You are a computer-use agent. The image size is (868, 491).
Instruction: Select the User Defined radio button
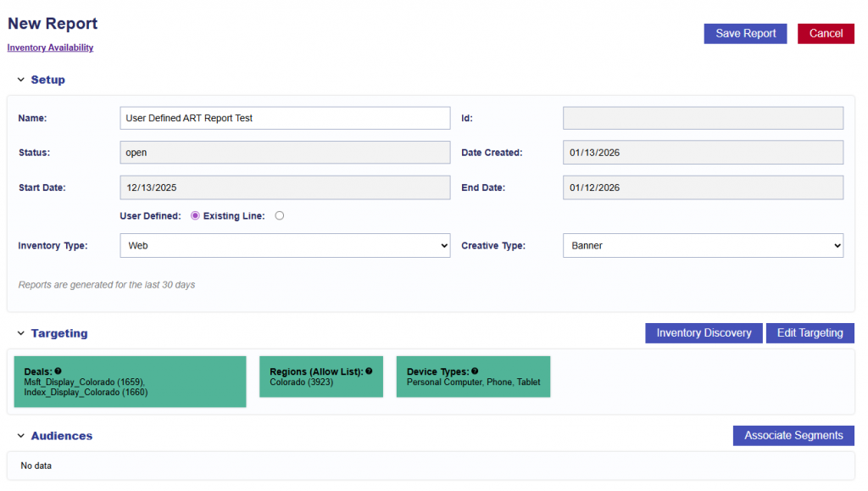[x=195, y=216]
